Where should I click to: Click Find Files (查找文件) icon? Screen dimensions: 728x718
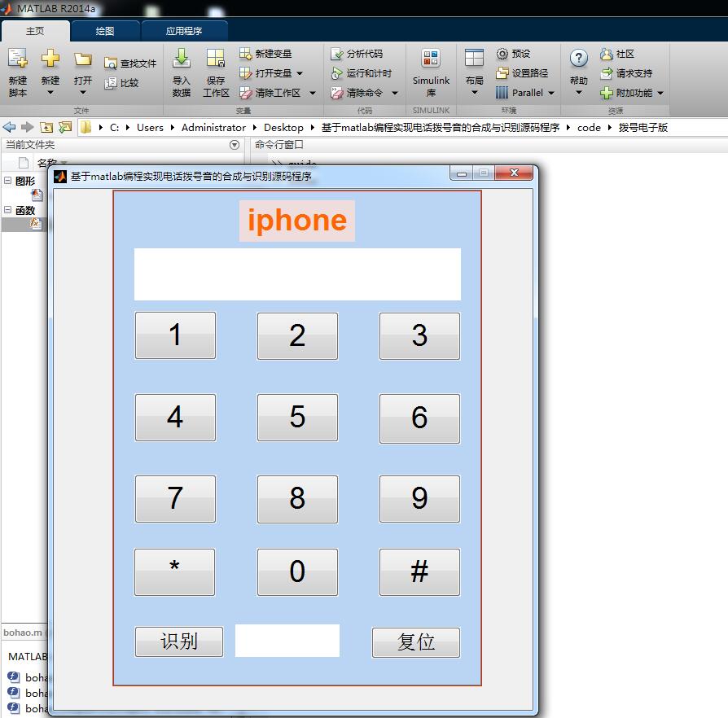[x=111, y=63]
